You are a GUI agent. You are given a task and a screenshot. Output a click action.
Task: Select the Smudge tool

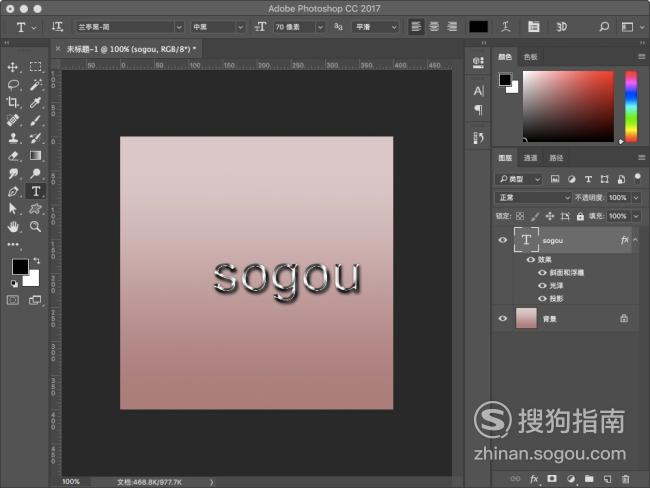[13, 174]
